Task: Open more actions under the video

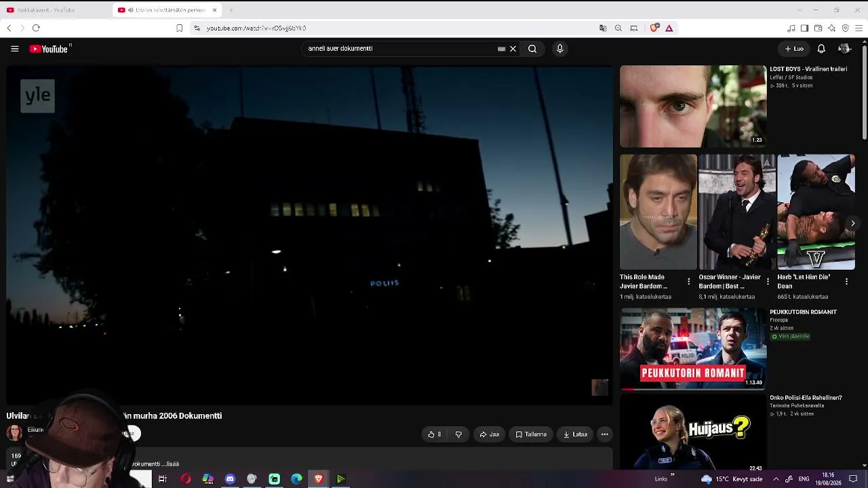Action: tap(604, 434)
